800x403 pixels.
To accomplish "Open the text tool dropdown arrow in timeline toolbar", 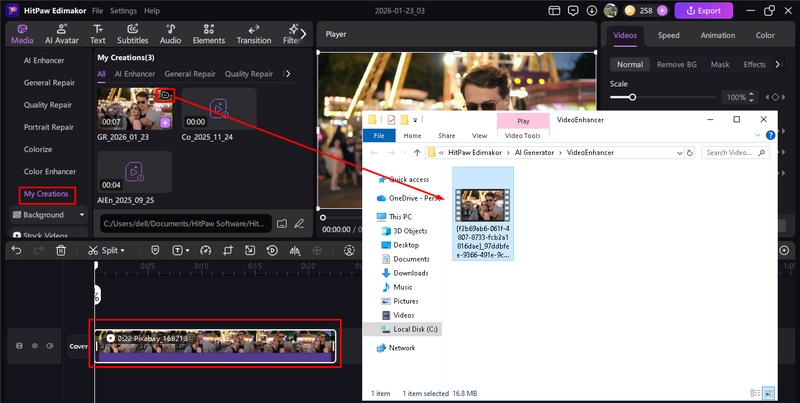I will click(x=188, y=251).
